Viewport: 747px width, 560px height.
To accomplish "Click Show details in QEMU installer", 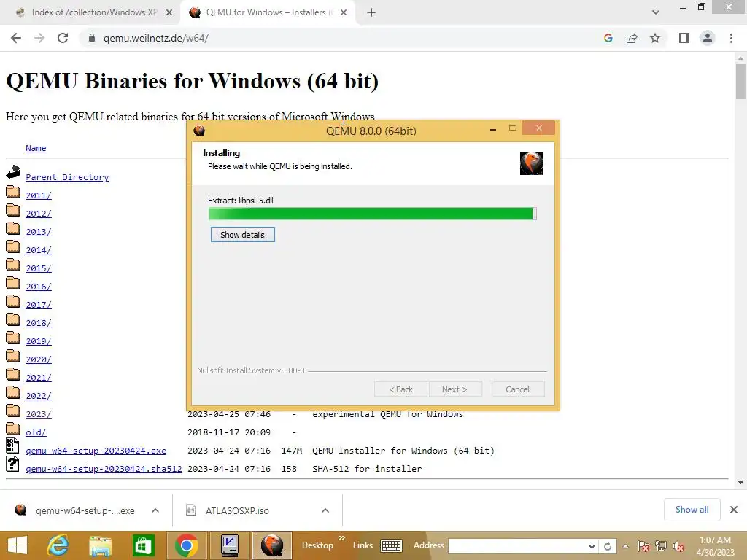I will click(242, 235).
